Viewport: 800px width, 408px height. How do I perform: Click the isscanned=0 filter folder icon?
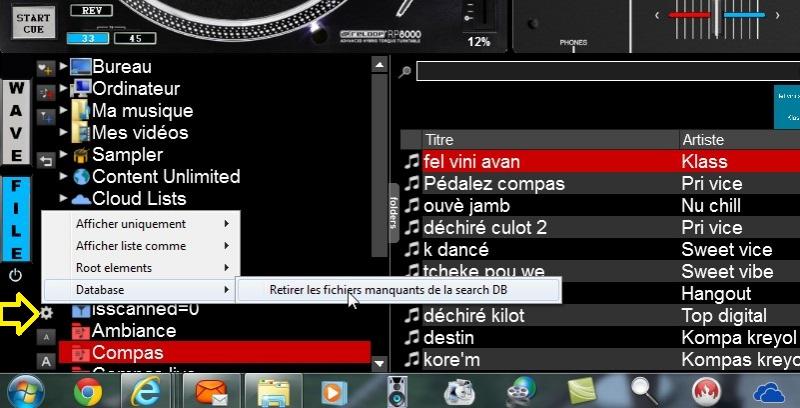[81, 309]
